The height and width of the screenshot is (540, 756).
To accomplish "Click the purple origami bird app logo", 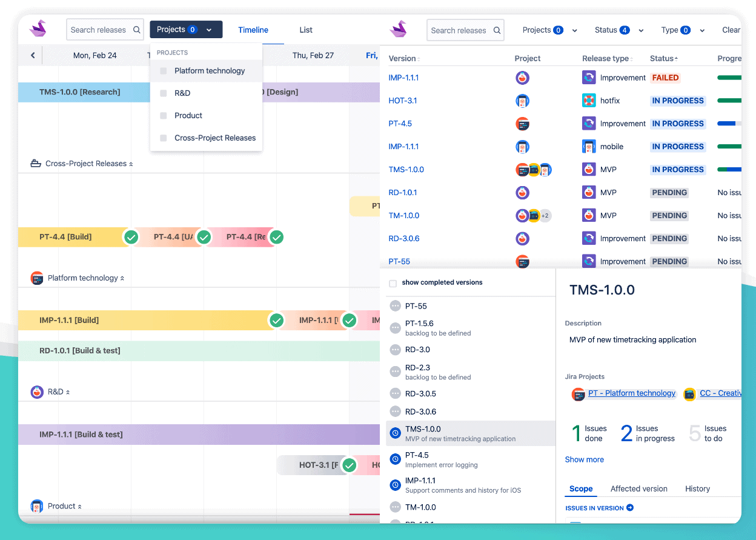I will (38, 29).
